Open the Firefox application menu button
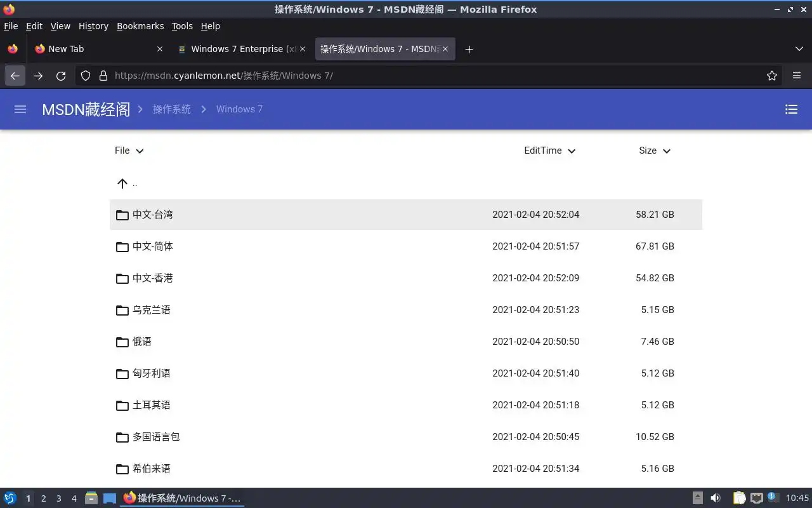This screenshot has width=812, height=508. [797, 76]
